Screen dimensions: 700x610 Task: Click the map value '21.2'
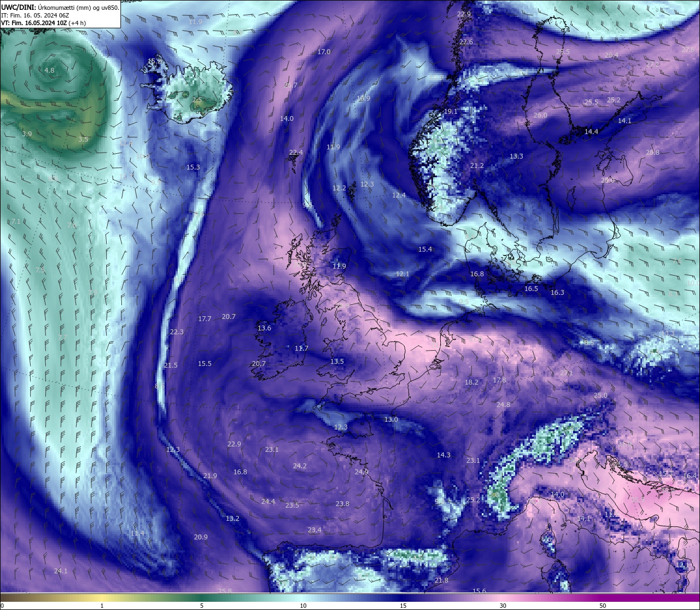pos(477,165)
